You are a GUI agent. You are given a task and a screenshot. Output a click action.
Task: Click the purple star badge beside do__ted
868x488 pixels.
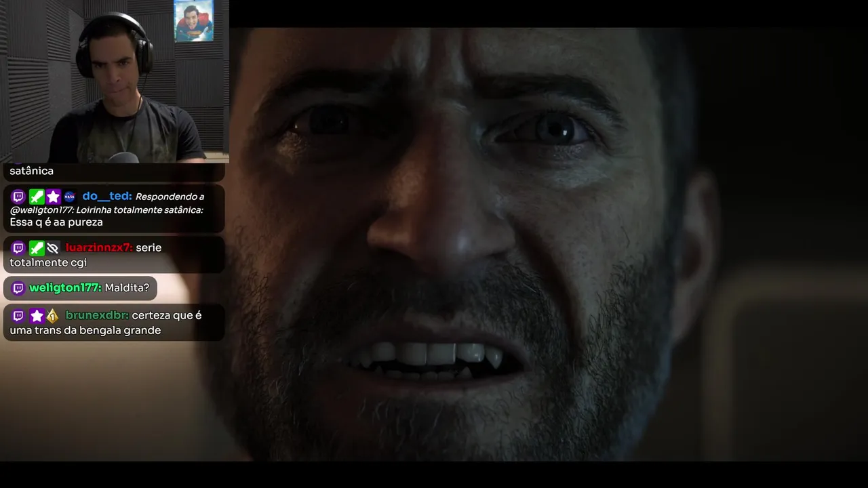54,197
